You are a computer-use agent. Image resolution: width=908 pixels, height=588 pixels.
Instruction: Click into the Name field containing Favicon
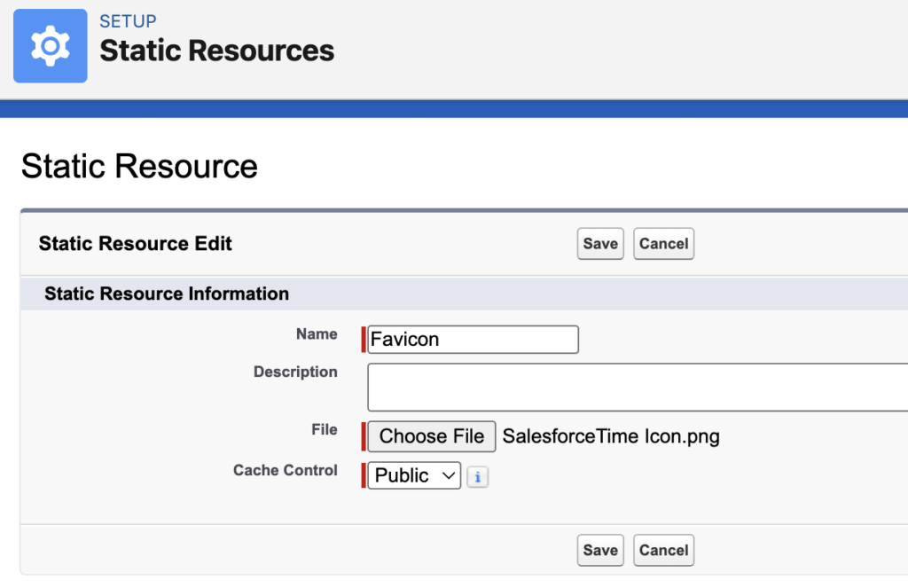click(472, 339)
